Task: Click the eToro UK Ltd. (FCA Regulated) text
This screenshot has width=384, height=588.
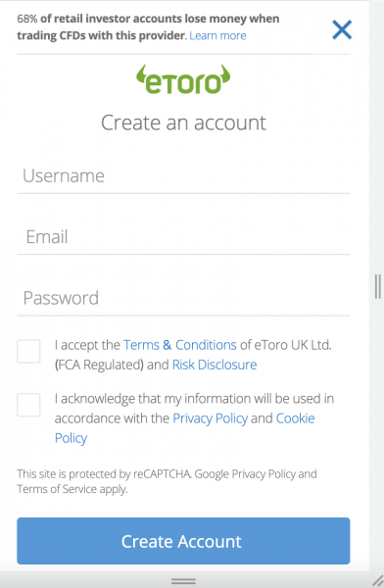Action: click(194, 355)
